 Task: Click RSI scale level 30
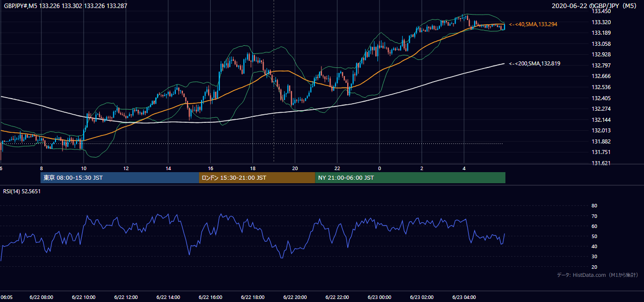[595, 257]
